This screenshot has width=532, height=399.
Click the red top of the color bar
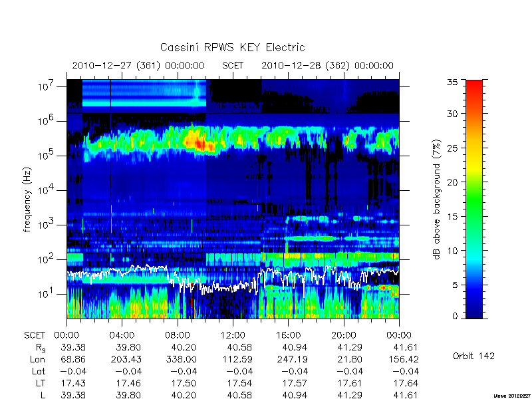[474, 86]
